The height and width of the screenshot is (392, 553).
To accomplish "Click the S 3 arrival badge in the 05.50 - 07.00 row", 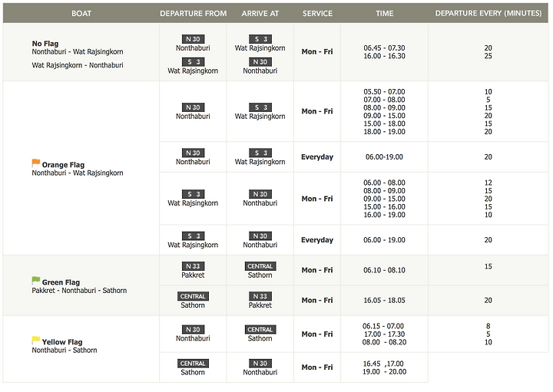I will (260, 107).
